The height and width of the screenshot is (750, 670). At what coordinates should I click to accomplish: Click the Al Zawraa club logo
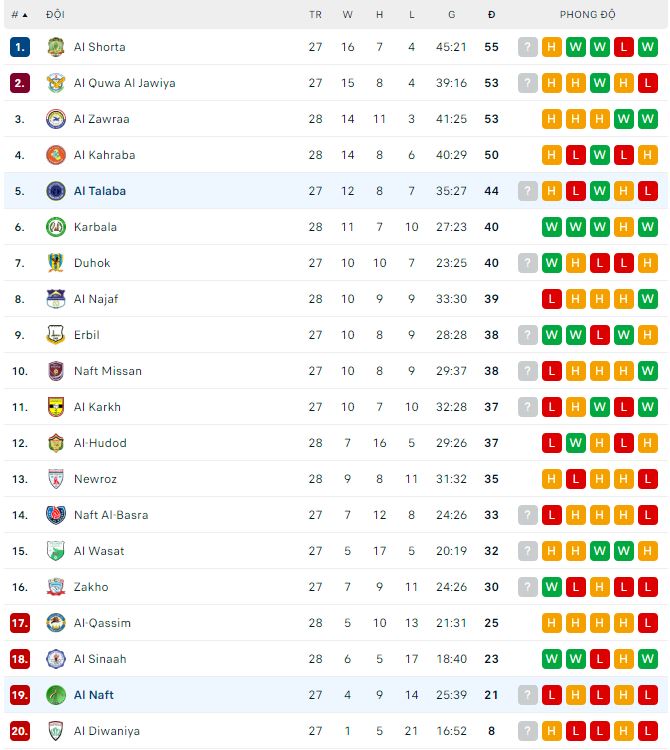click(x=56, y=119)
